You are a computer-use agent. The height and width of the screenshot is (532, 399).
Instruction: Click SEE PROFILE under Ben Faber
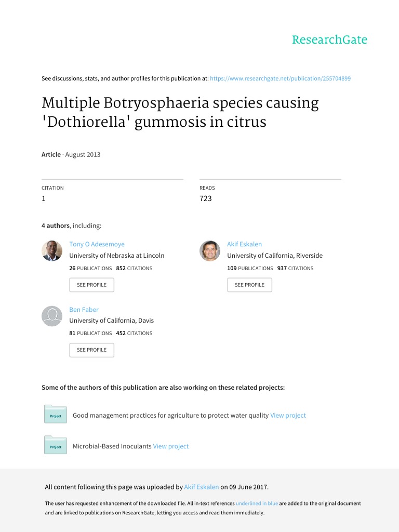91,350
